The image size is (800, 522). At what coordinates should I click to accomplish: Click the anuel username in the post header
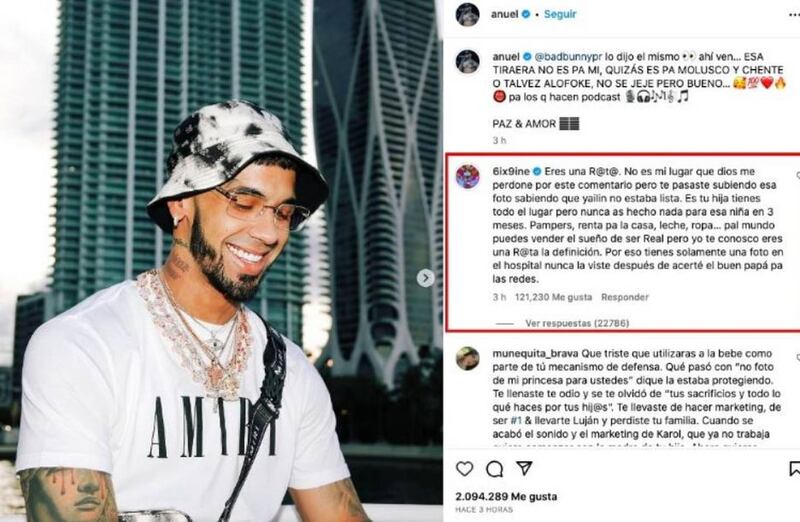[x=504, y=14]
